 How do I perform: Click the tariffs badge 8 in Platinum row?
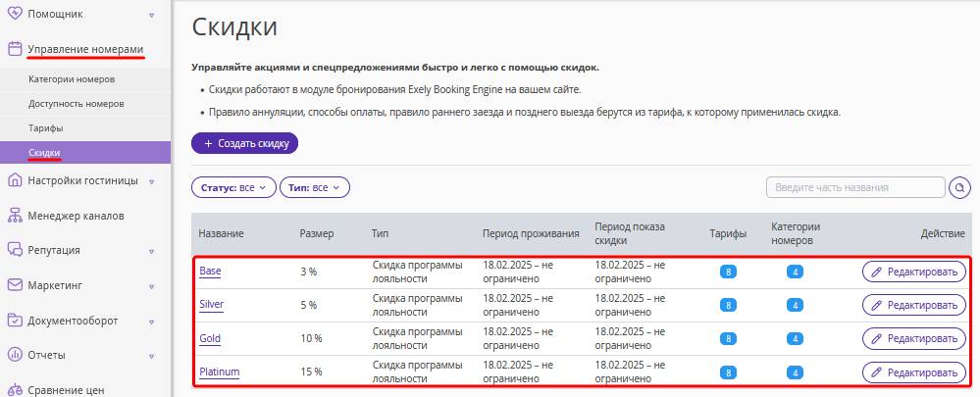coord(728,372)
